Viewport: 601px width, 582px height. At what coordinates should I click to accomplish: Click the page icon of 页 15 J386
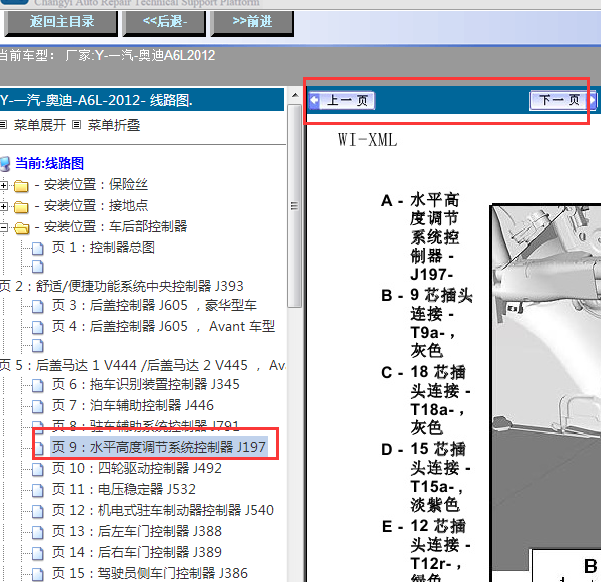tap(38, 574)
